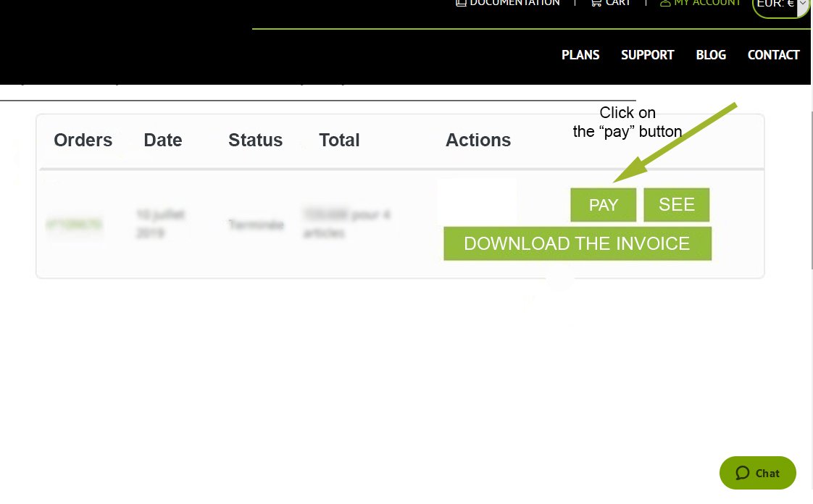The image size is (813, 504).
Task: Click the shopping cart icon
Action: tap(596, 3)
